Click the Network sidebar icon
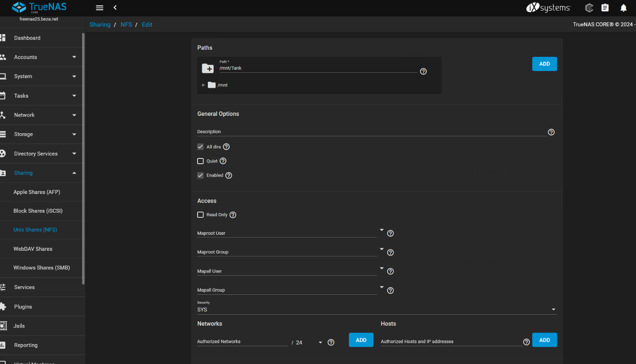Viewport: 636px width, 364px height. coord(3,115)
